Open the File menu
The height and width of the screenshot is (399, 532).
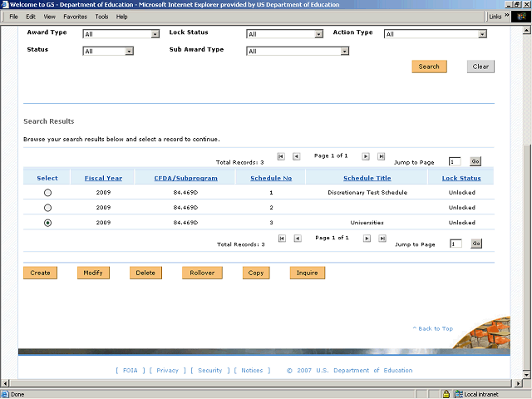coord(13,17)
